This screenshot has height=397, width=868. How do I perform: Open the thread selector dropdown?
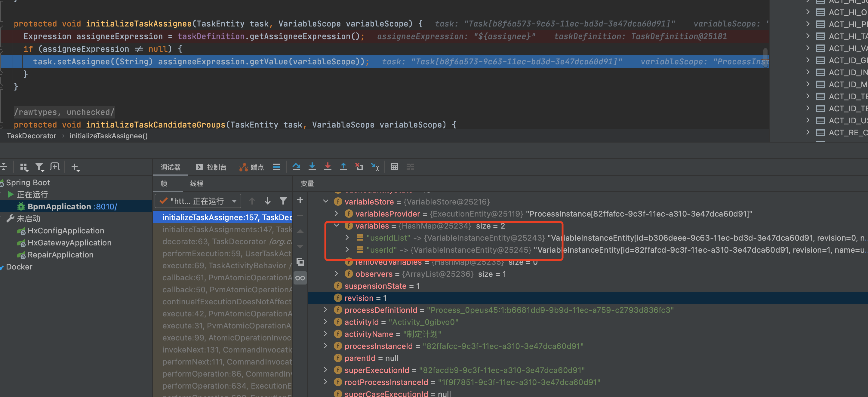click(x=198, y=201)
